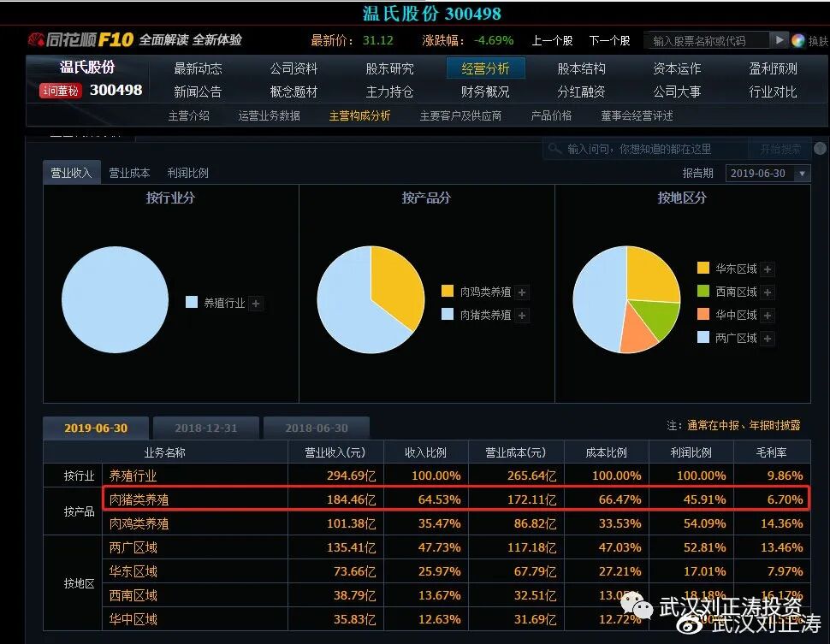
Task: Select the 2018-06-30 period tab
Action: point(317,428)
